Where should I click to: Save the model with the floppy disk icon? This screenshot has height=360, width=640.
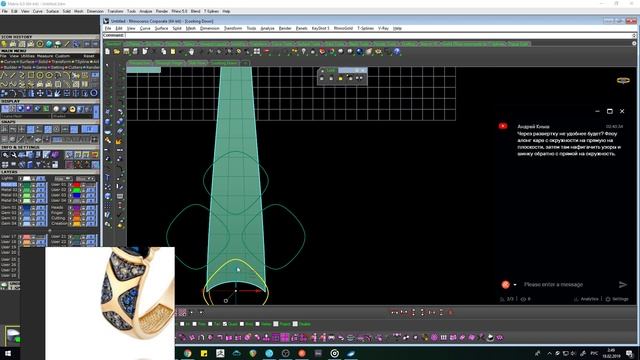(126, 51)
